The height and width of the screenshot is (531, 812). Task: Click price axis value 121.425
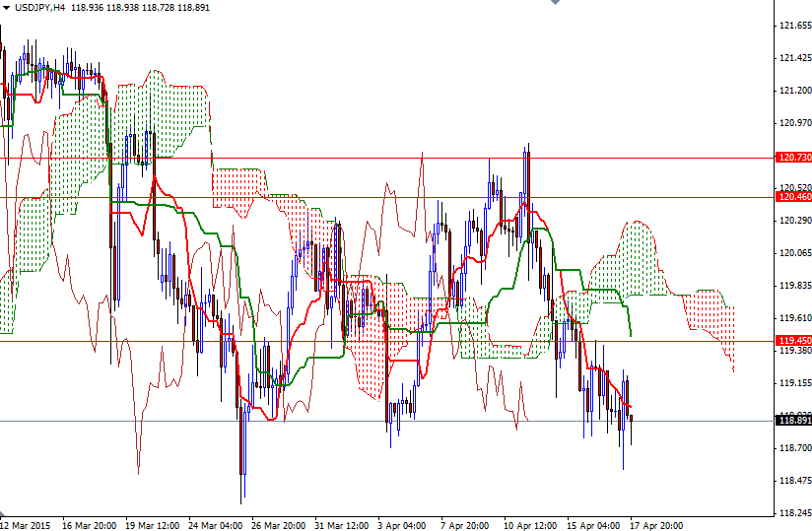click(795, 58)
